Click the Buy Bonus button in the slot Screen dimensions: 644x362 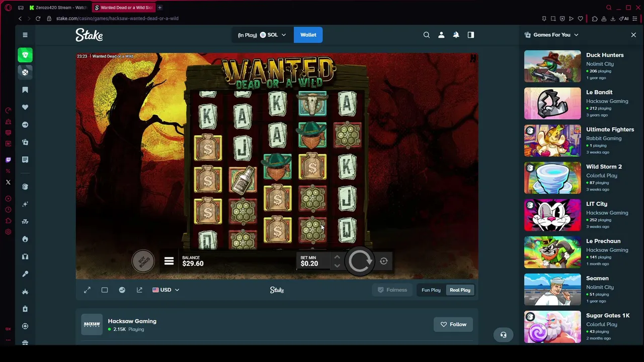click(x=143, y=261)
